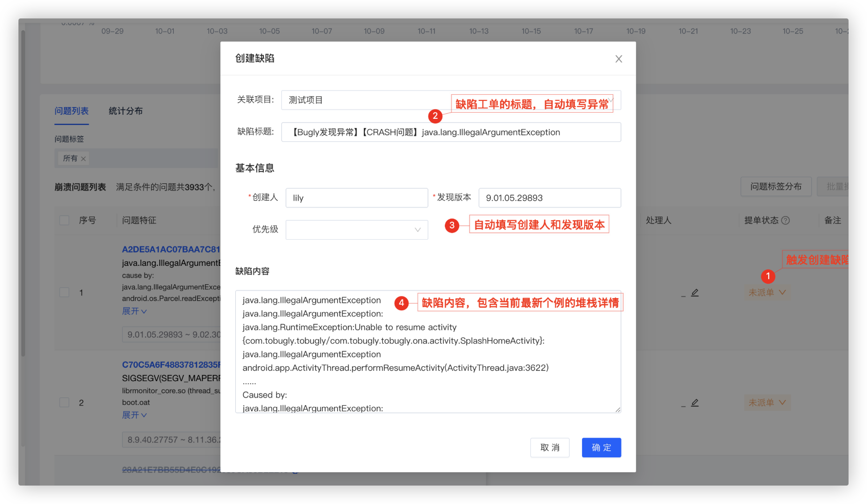The image size is (867, 504).
Task: Open the 优先级 priority dropdown
Action: click(357, 230)
